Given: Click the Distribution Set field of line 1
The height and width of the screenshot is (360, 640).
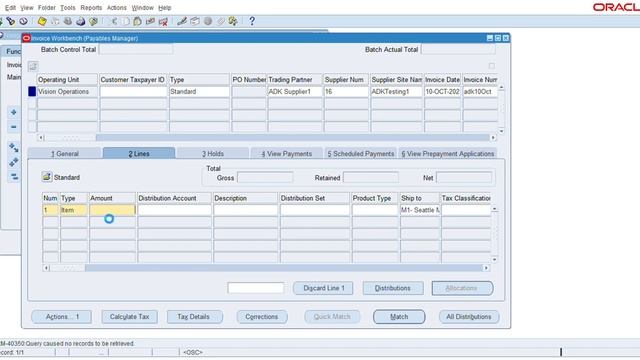Looking at the screenshot, I should pos(315,210).
